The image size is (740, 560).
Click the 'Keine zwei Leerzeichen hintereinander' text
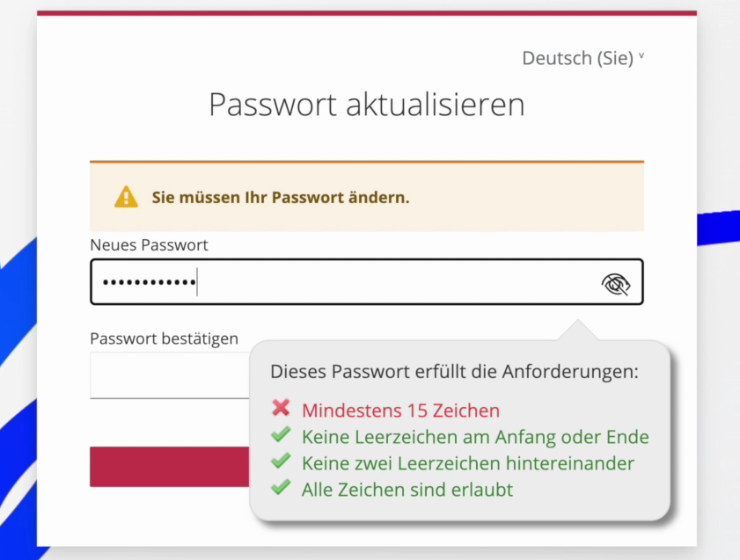(x=467, y=463)
